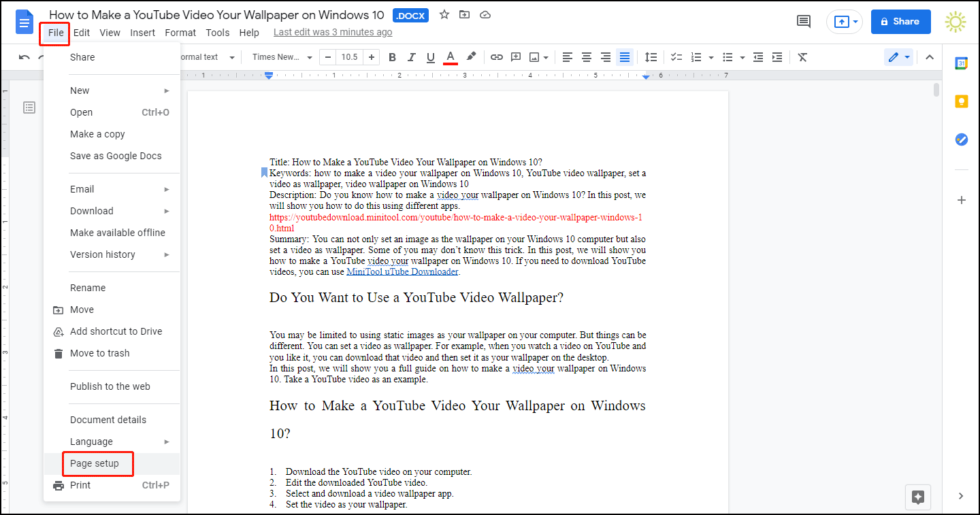980x515 pixels.
Task: Open the Format menu
Action: point(180,33)
